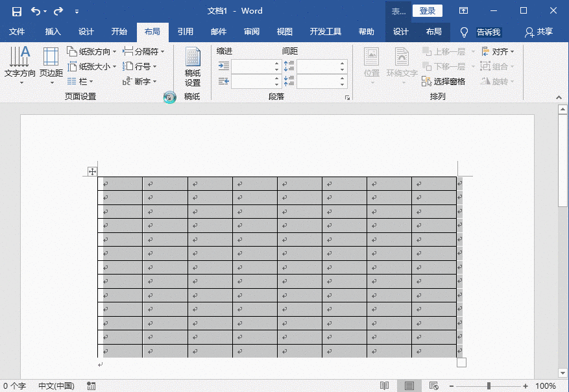Image resolution: width=569 pixels, height=392 pixels.
Task: Click the 登录 sign-in button
Action: pyautogui.click(x=428, y=10)
